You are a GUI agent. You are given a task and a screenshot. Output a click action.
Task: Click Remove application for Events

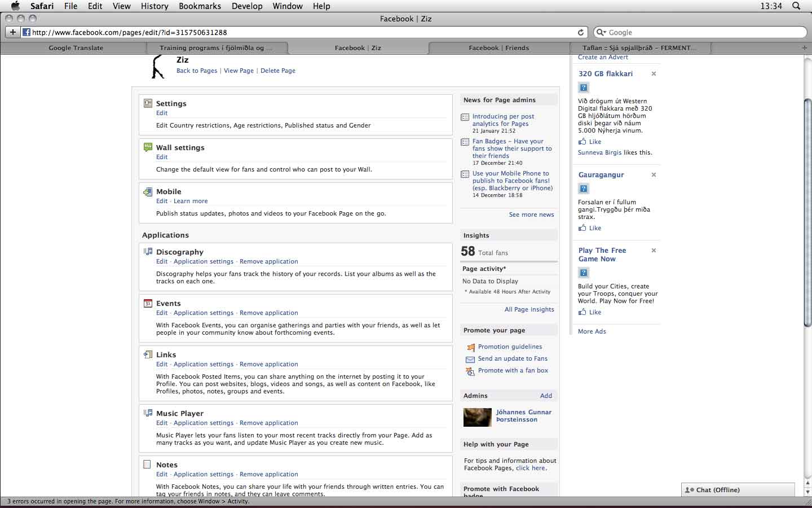[269, 313]
